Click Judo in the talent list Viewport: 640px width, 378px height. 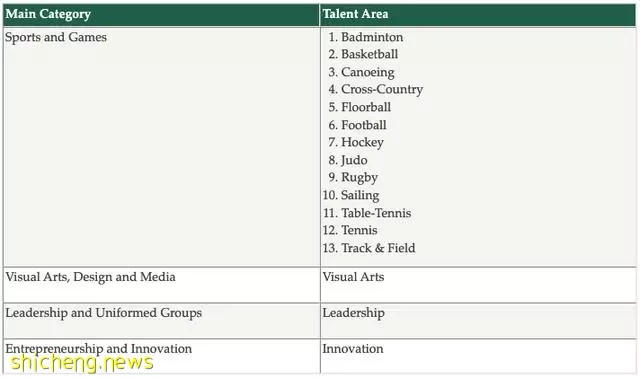pyautogui.click(x=354, y=160)
